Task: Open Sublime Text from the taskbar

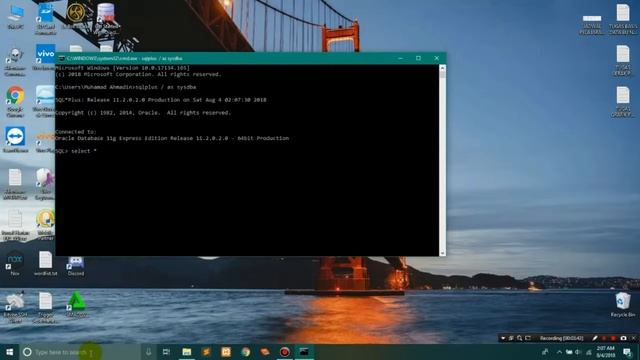Action: 206,352
